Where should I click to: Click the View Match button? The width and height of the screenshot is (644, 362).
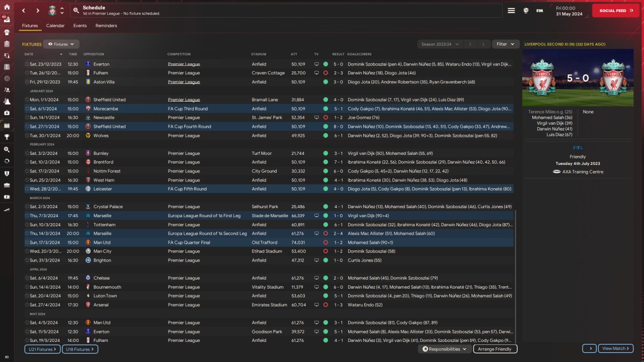pyautogui.click(x=616, y=348)
